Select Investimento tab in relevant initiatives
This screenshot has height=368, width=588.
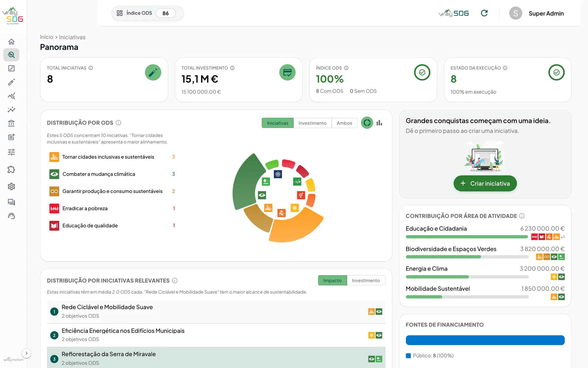click(366, 280)
